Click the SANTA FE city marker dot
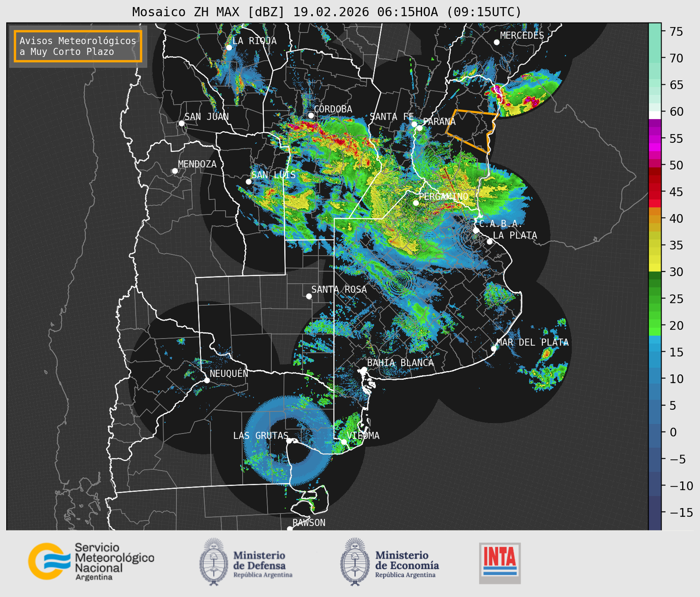This screenshot has height=597, width=700. [x=414, y=124]
